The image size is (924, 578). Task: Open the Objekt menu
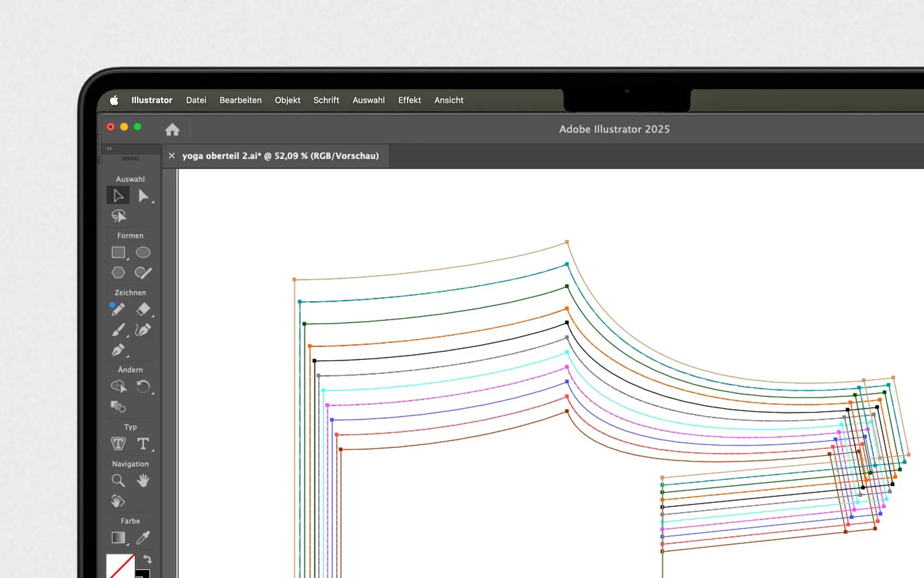click(x=287, y=100)
